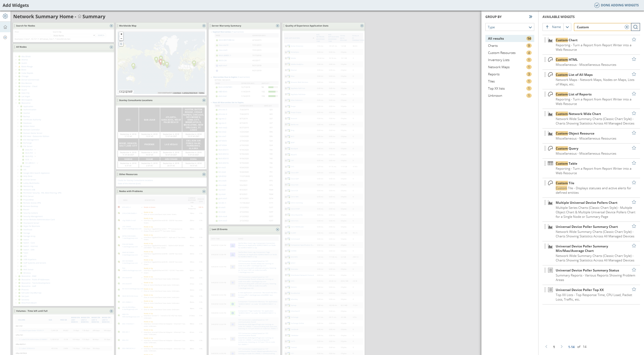Screen dimensions: 644x355
Task: Select the Custom Resources group
Action: click(502, 53)
